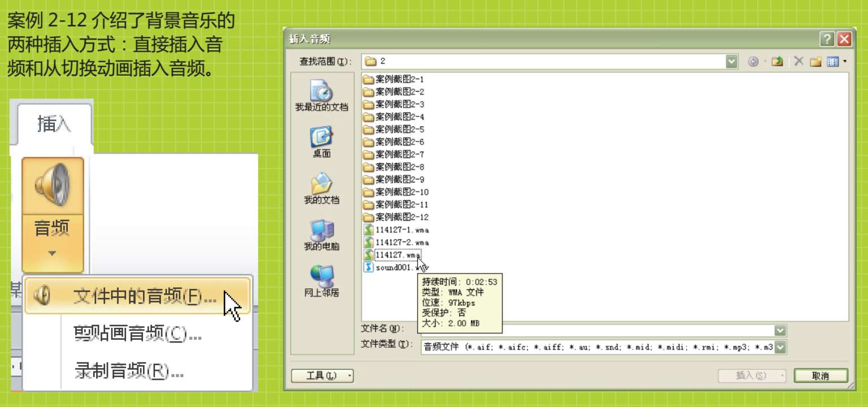Click the 音频 speaker icon in ribbon
This screenshot has height=407, width=868.
(x=53, y=185)
